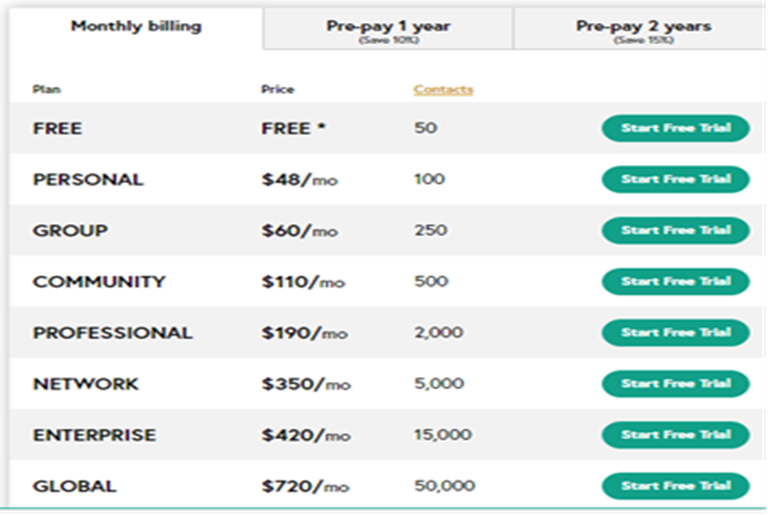Start free trial for the NETWORK plan
Image resolution: width=768 pixels, height=515 pixels.
[675, 383]
